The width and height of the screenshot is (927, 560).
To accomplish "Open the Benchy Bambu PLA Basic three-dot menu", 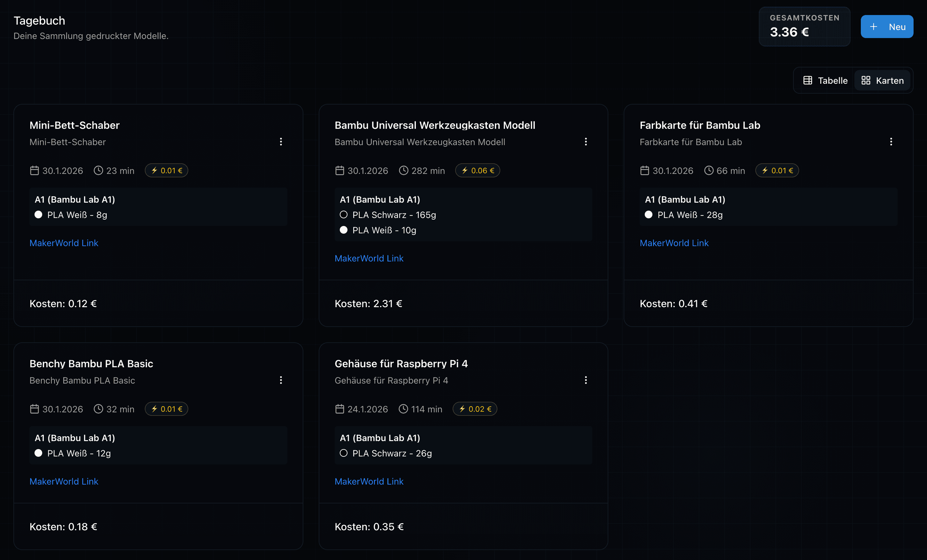I will pyautogui.click(x=281, y=380).
